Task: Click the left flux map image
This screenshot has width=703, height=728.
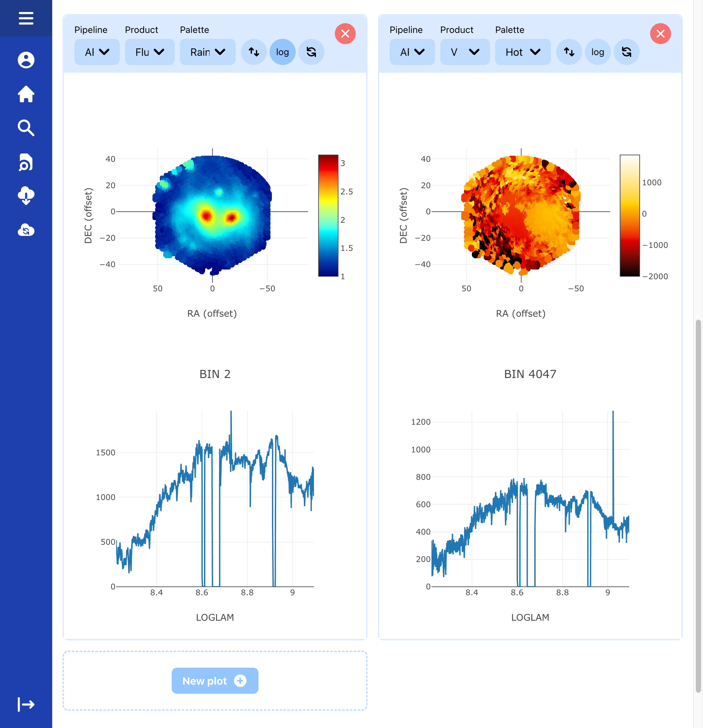Action: (x=212, y=215)
